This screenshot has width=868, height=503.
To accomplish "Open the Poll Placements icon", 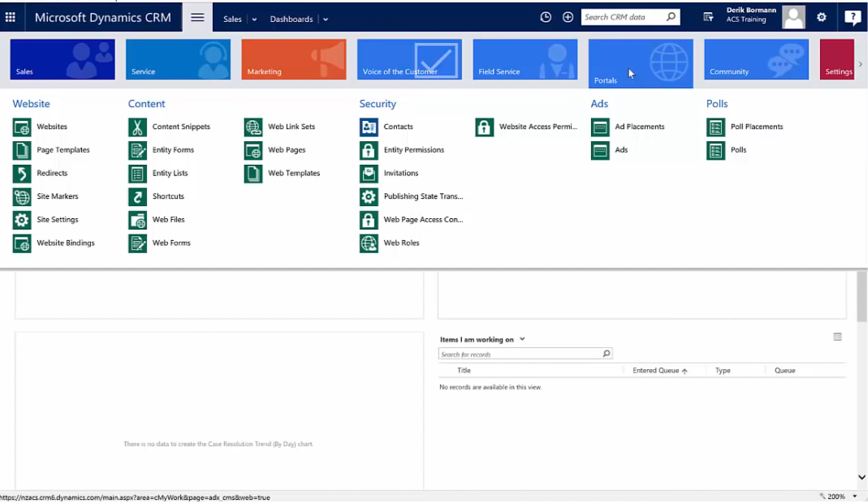I will coord(716,127).
